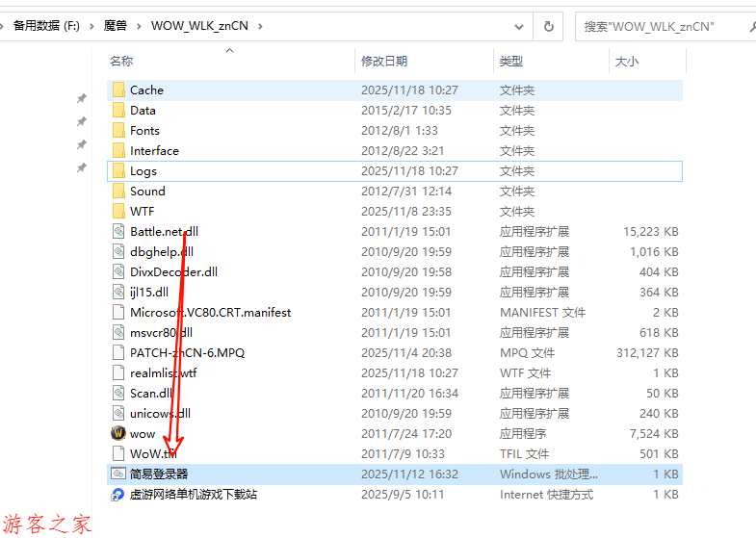
Task: Click the 简易登录器 batch file icon
Action: [x=118, y=474]
